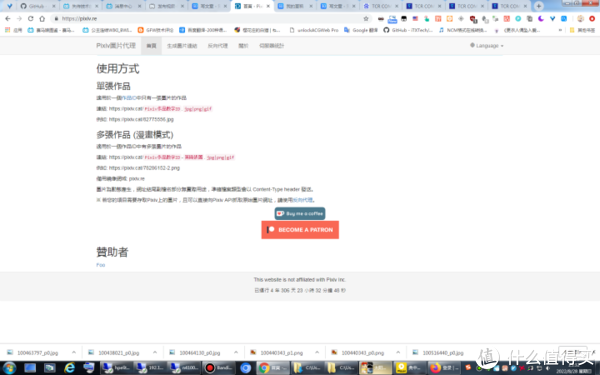Open the 作品ID link under 單張作品
Image resolution: width=600 pixels, height=375 pixels.
(129, 98)
